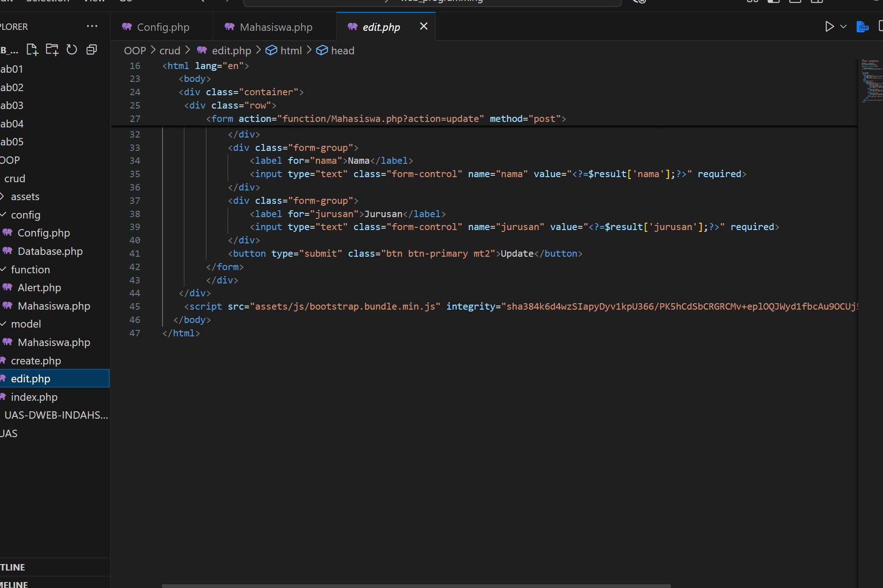Open the run button dropdown arrow

[843, 27]
